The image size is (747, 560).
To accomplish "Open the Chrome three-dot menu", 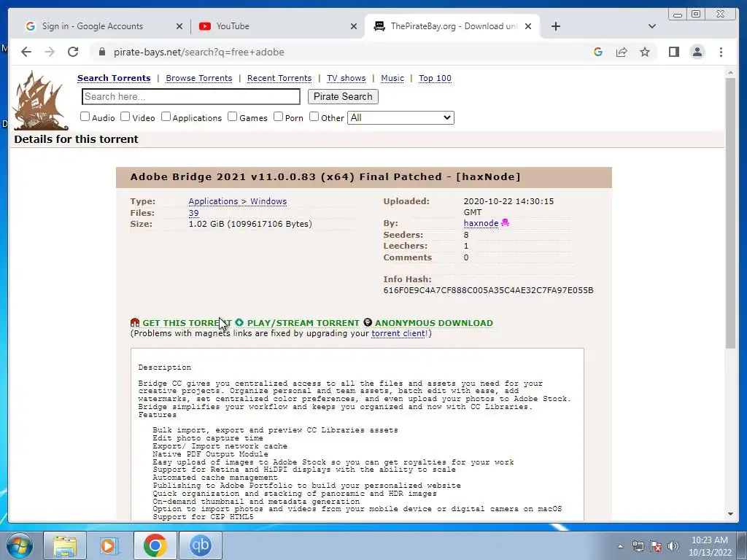I will 721,52.
